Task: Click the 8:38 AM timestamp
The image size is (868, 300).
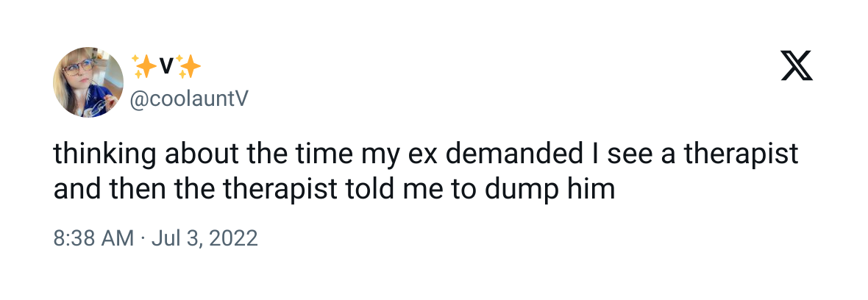Action: pos(93,238)
